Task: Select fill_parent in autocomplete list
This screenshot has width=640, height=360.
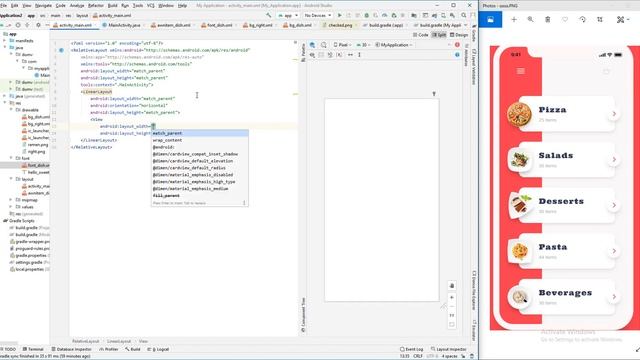Action: tap(200, 196)
